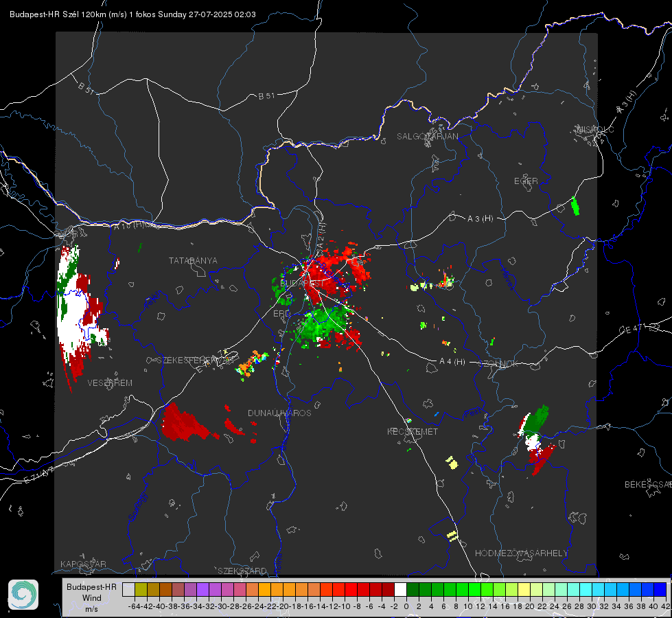Click the SZOLNOK city label

tap(498, 364)
